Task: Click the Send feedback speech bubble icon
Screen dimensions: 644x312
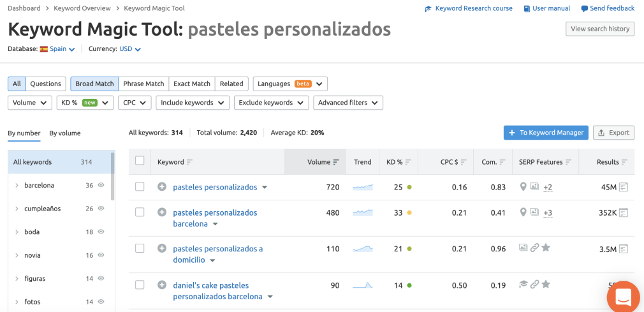Action: (585, 9)
